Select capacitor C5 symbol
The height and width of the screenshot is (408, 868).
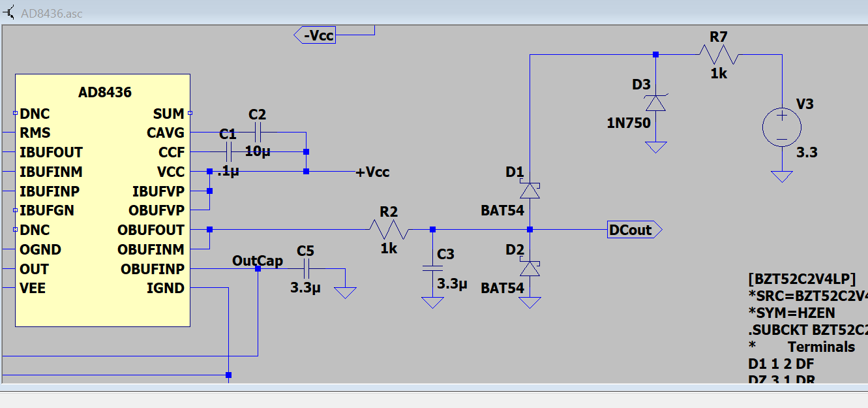[x=306, y=269]
